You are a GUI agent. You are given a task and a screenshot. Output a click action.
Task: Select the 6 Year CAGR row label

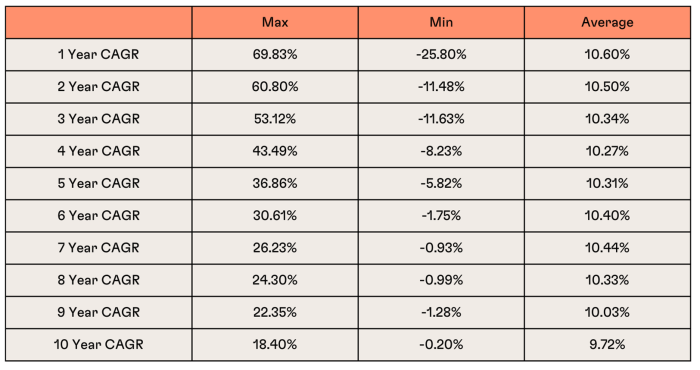point(99,216)
